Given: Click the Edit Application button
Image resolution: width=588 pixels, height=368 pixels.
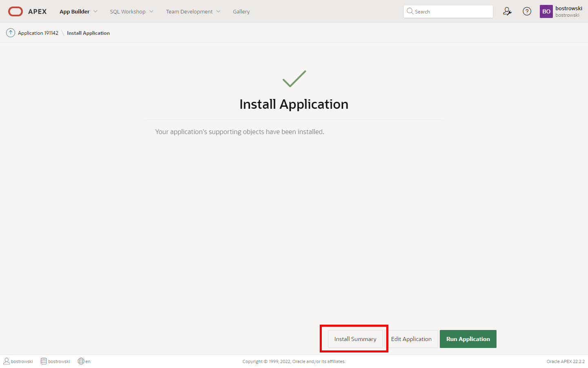Looking at the screenshot, I should tap(411, 339).
